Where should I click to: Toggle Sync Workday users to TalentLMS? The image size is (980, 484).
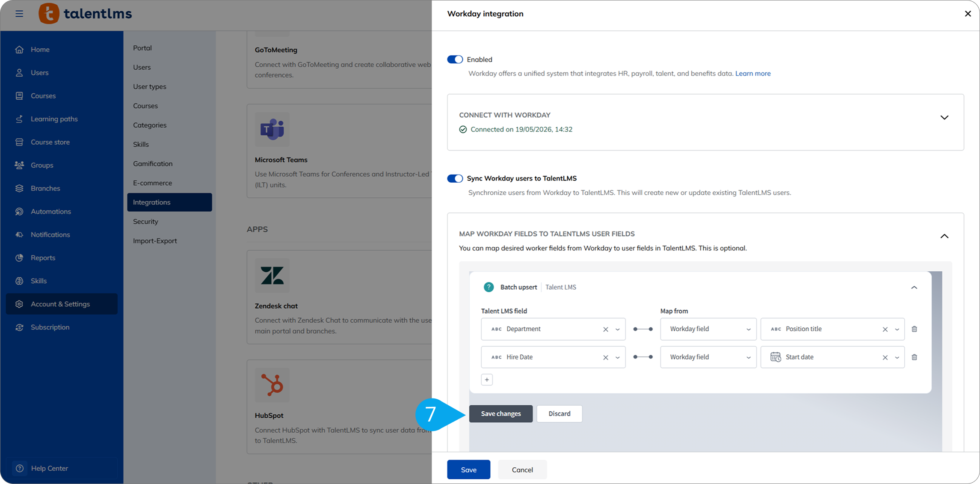pos(455,178)
